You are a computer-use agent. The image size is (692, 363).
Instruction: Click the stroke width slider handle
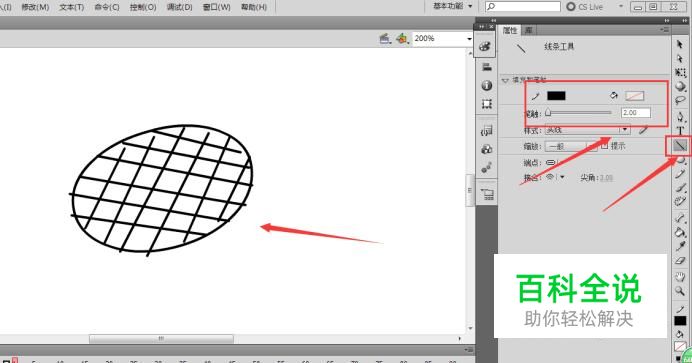tap(548, 113)
